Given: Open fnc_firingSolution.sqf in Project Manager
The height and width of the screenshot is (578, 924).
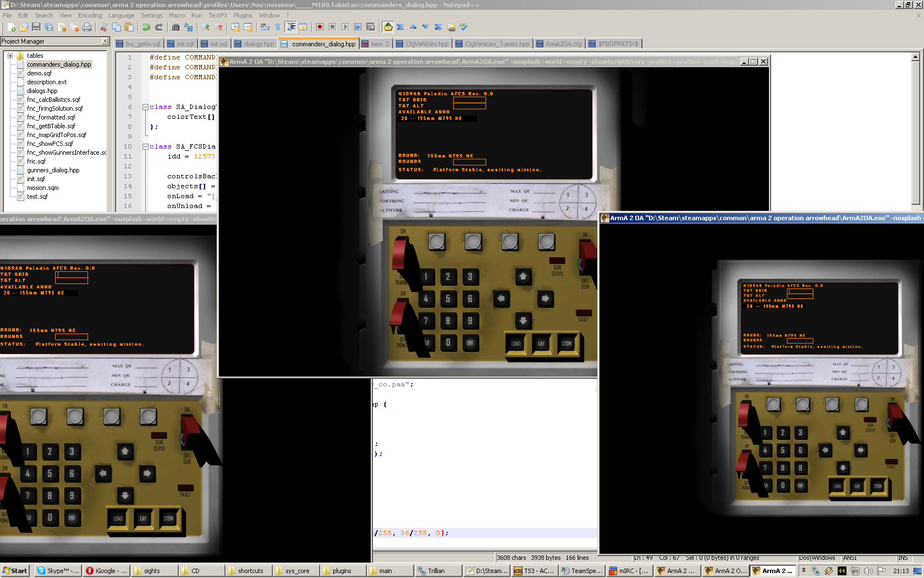Looking at the screenshot, I should click(x=55, y=108).
